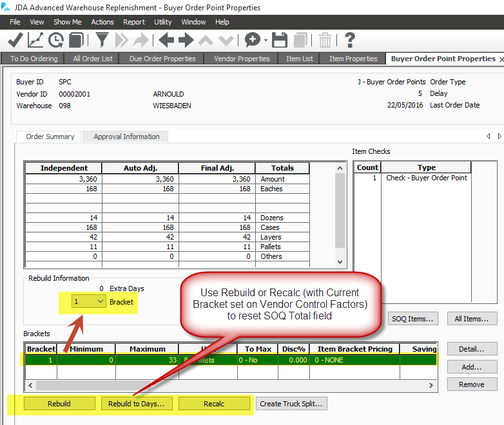Click the clock history icon in toolbar
Screen dimensions: 504x425
pos(56,41)
